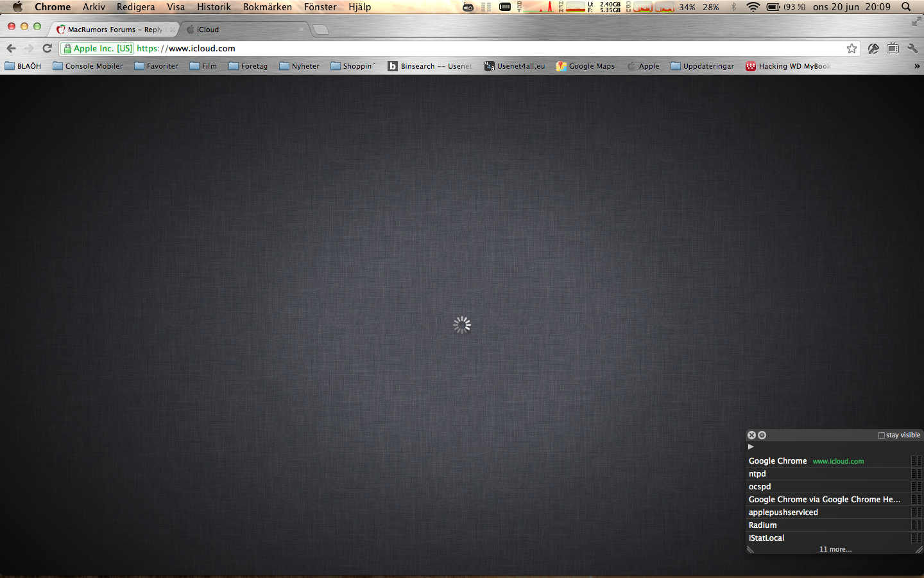
Task: Open a new tab with the new-tab button
Action: [321, 30]
